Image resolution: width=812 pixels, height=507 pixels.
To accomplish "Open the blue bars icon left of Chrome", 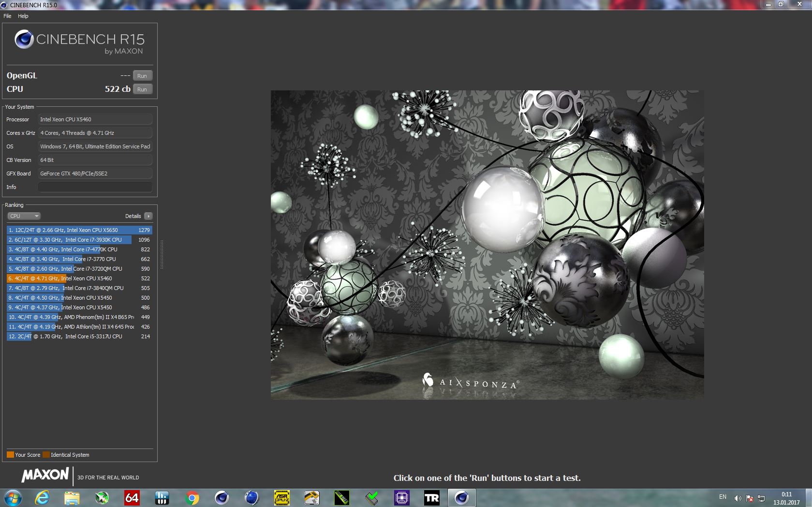I will 162,497.
